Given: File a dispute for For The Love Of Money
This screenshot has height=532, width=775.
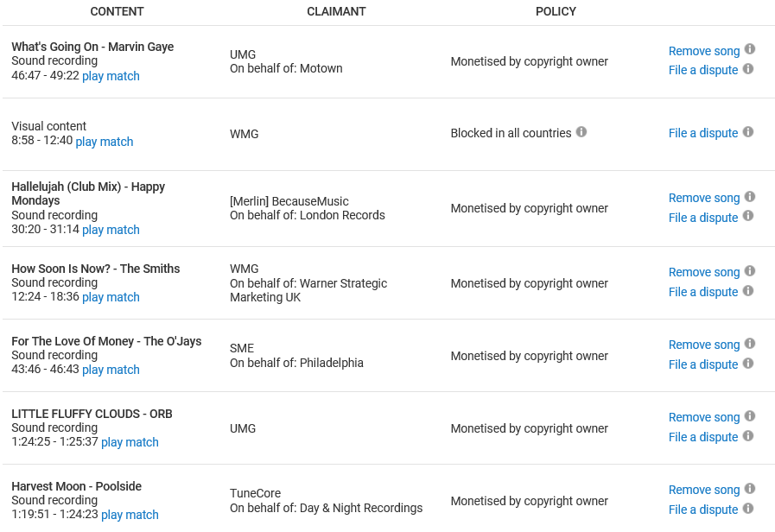Looking at the screenshot, I should [x=703, y=364].
